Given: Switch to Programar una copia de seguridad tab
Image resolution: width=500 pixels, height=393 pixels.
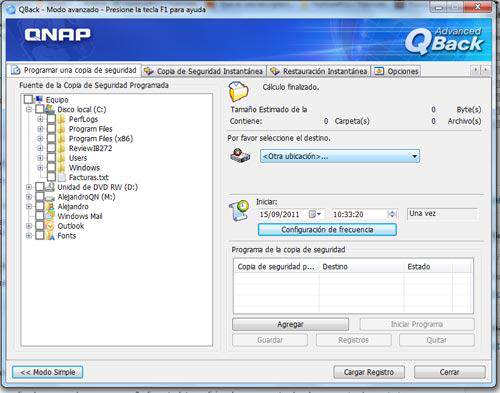Looking at the screenshot, I should tap(74, 70).
